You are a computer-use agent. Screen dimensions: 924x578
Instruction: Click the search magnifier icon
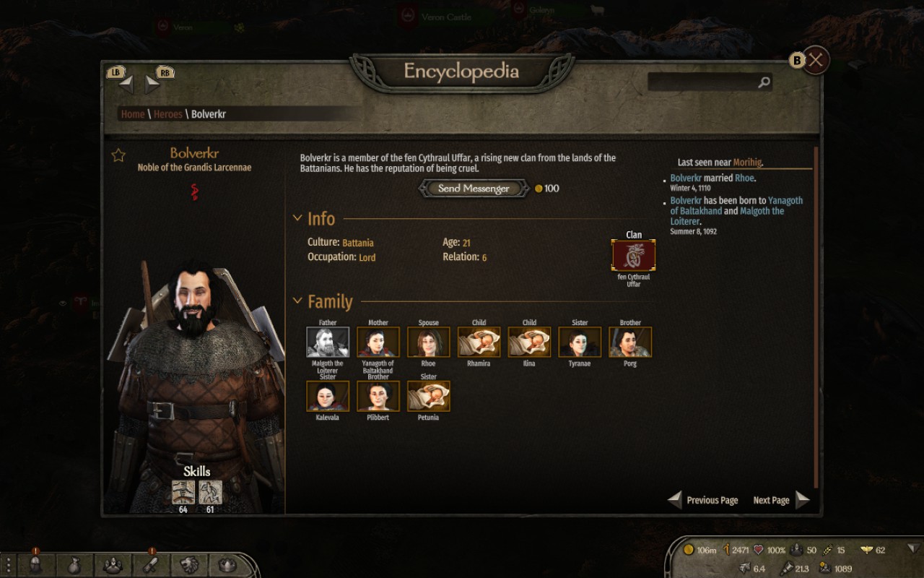tap(764, 82)
